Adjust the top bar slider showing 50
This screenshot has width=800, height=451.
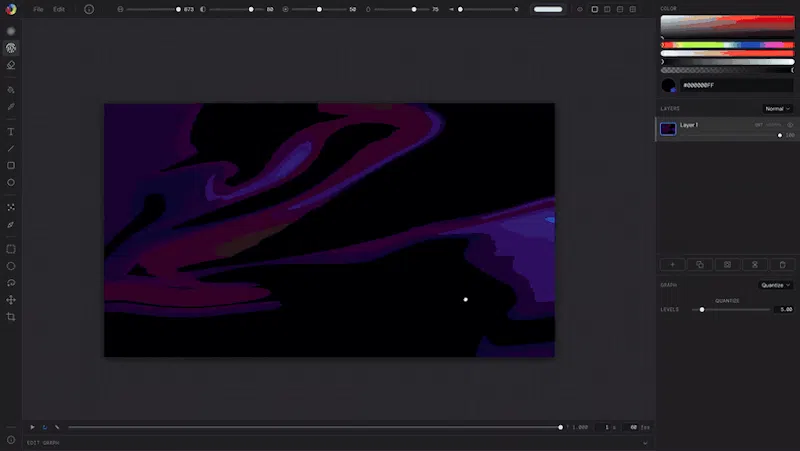319,9
